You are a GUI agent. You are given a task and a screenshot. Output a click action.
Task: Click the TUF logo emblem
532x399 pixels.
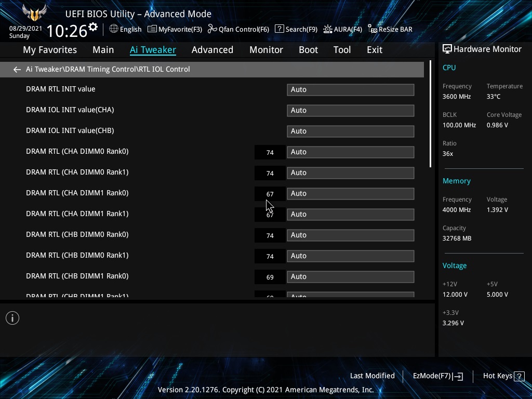point(34,12)
